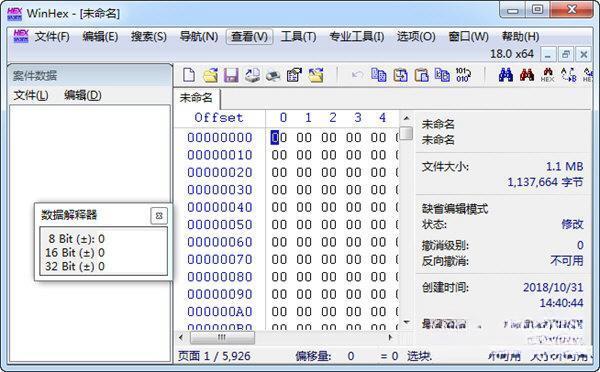Open a file with the folder icon
The width and height of the screenshot is (600, 372).
[210, 75]
